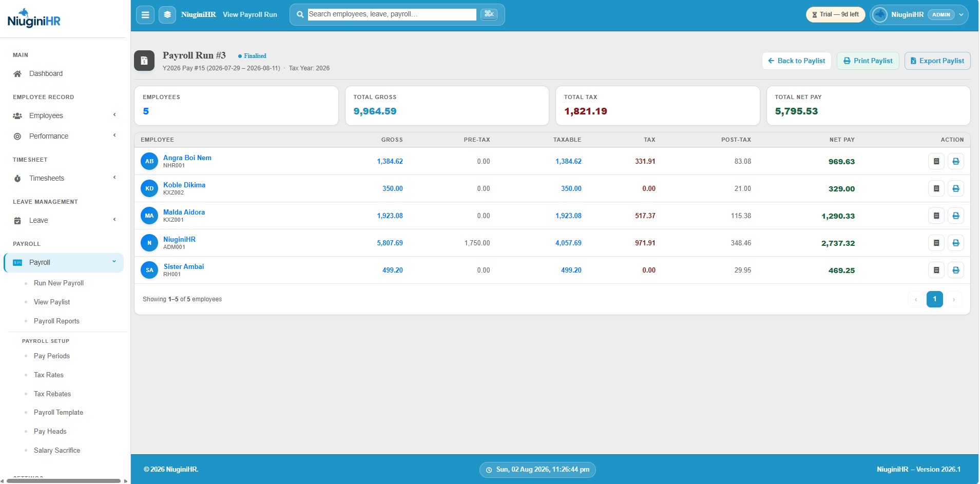Focus the search employees input field
Screen dimensions: 980x484
(392, 14)
